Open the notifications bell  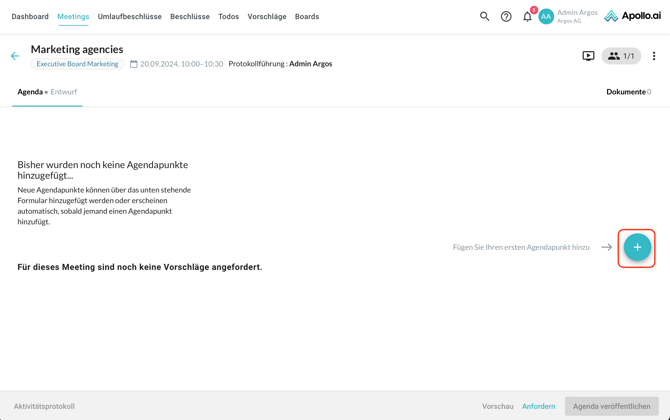(x=527, y=17)
